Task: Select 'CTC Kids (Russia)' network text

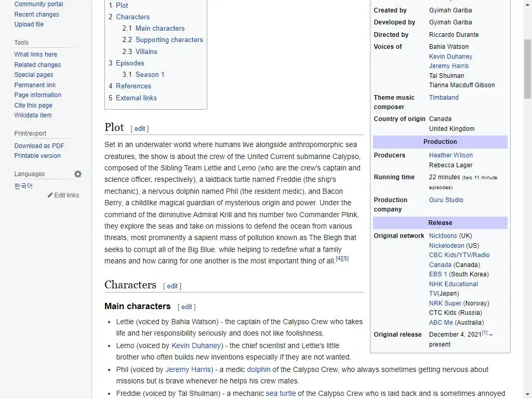Action: point(455,312)
